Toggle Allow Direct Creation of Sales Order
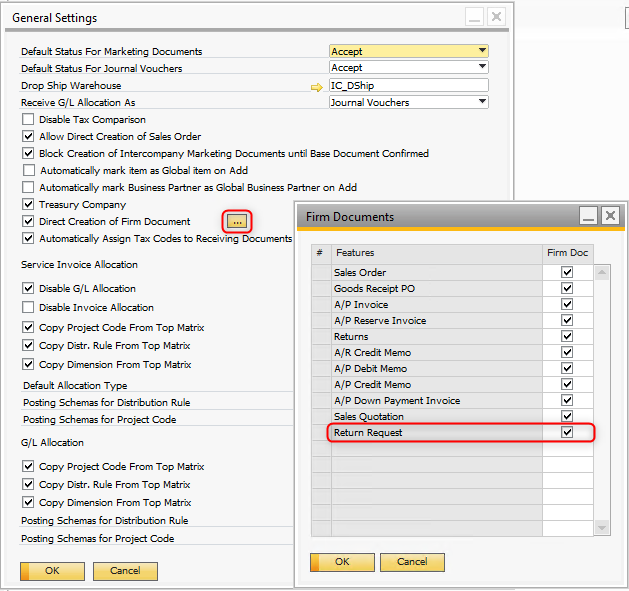The height and width of the screenshot is (591, 629). tap(28, 137)
